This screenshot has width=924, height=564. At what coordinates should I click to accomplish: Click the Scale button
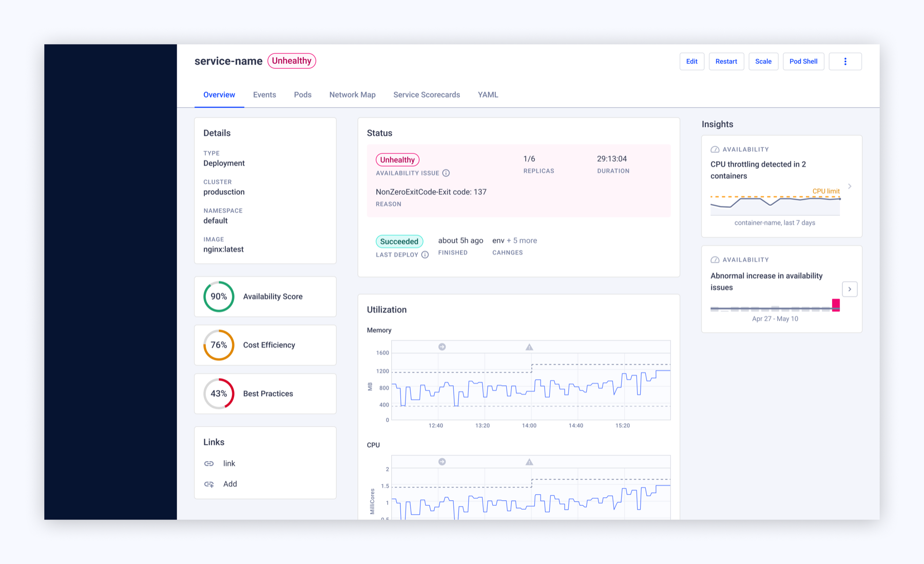point(763,62)
